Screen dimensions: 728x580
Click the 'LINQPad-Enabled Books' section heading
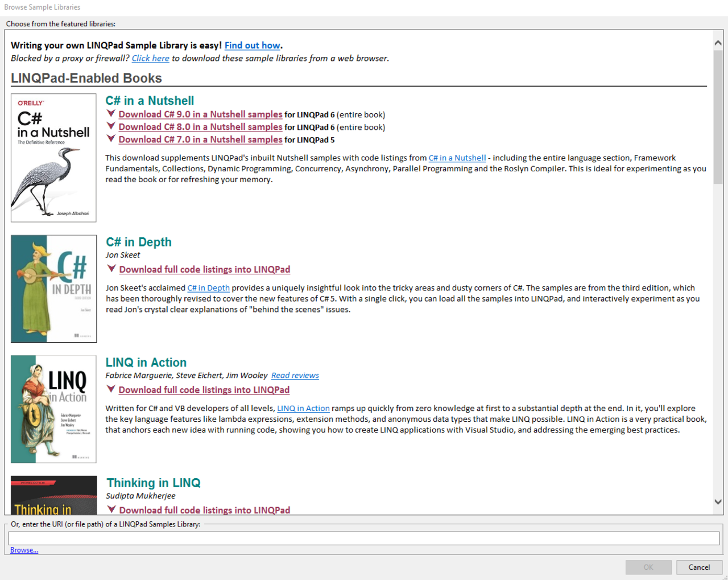pos(86,78)
